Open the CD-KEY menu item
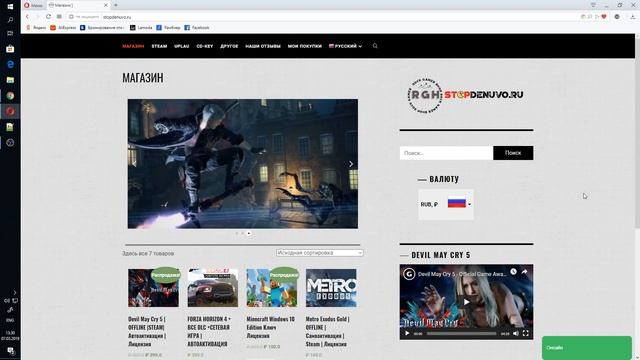Image resolution: width=640 pixels, height=360 pixels. coord(204,46)
